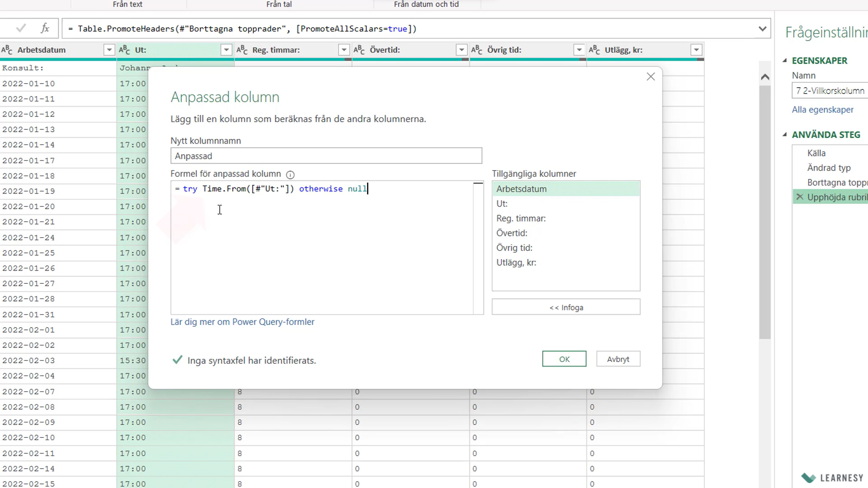Commit the formula with the checkmark icon
The width and height of the screenshot is (868, 488).
tap(20, 28)
